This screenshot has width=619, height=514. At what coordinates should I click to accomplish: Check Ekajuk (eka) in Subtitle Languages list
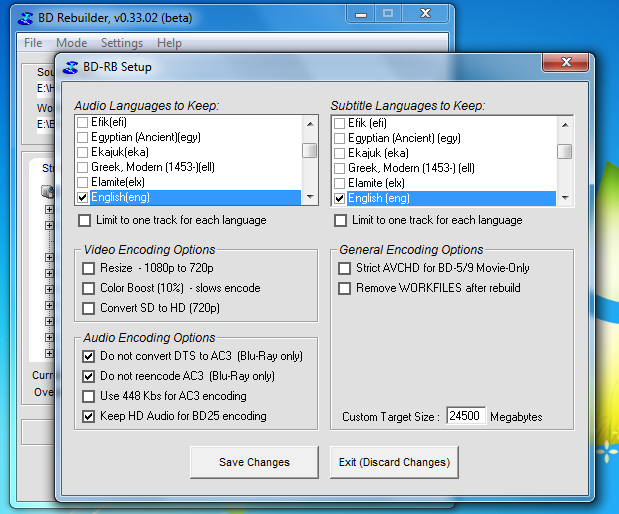pos(340,153)
